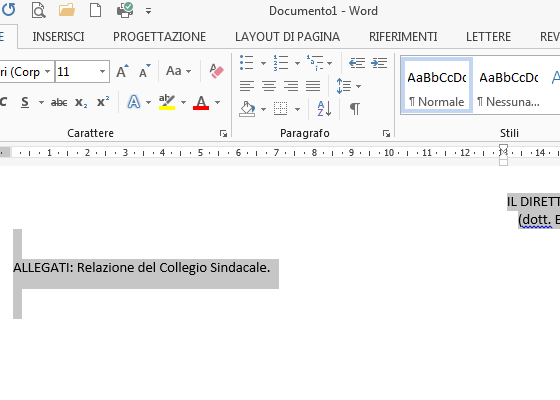560x400 pixels.
Task: Click the Quick Print icon
Action: [x=125, y=10]
